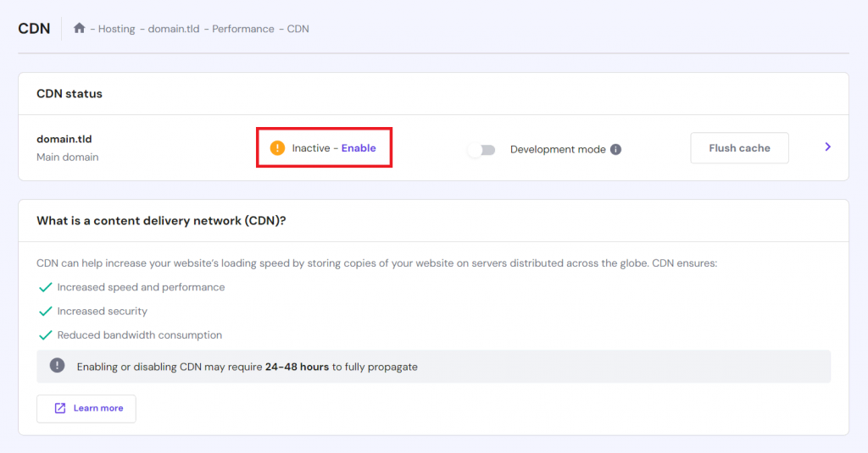
Task: Click the orange inactive warning icon
Action: point(277,148)
